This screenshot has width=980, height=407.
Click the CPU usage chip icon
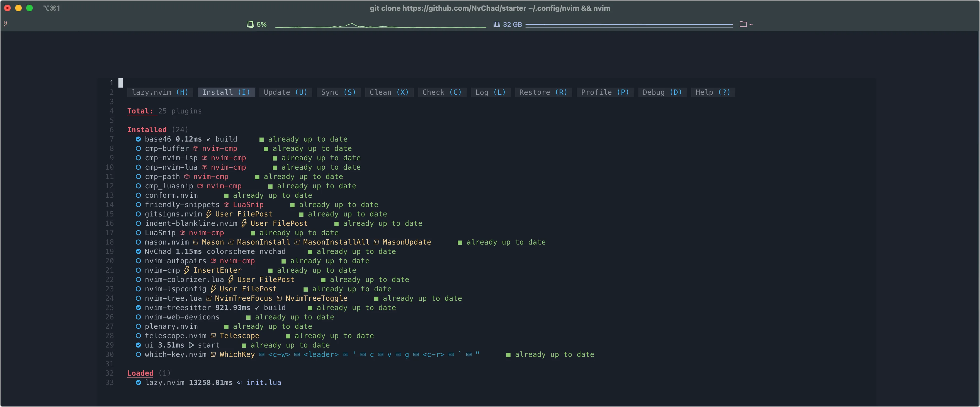250,24
